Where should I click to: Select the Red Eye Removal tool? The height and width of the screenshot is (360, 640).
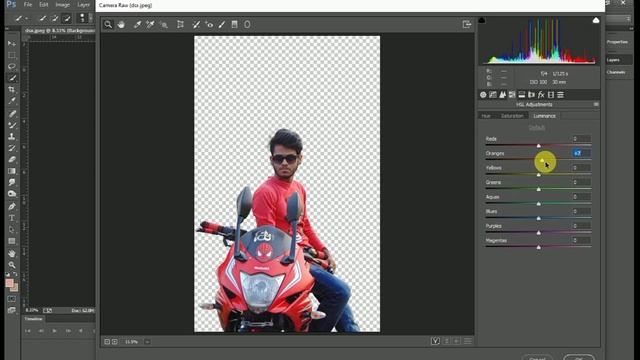click(x=209, y=24)
